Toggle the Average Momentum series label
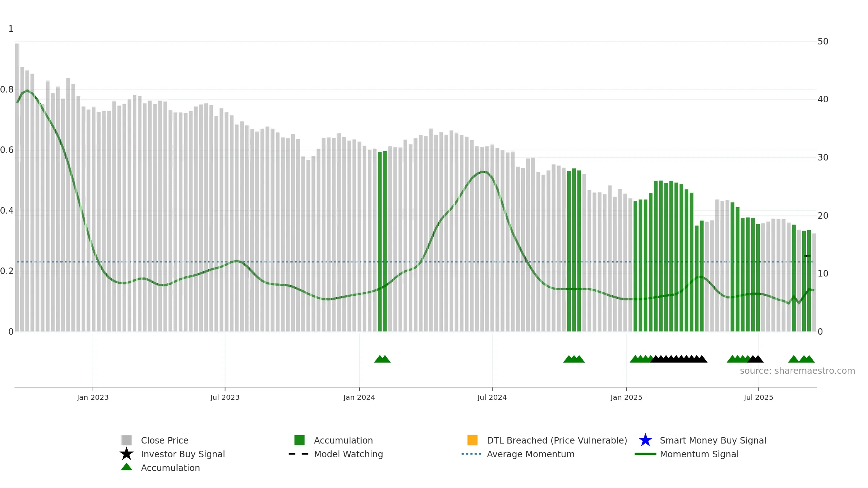 (531, 454)
